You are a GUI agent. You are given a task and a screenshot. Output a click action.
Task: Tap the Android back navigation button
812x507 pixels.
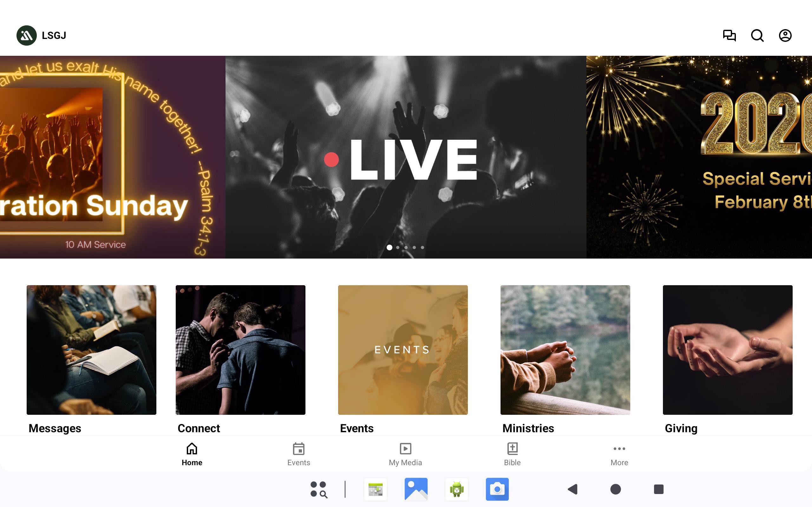pos(573,489)
